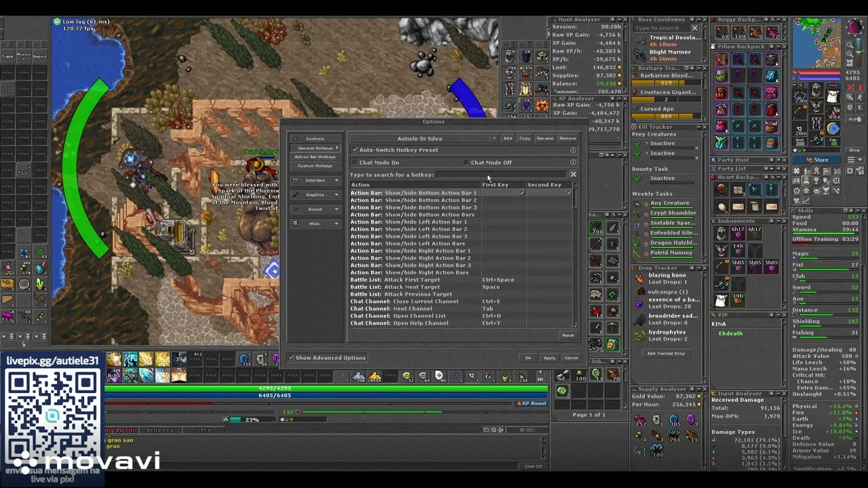The image size is (868, 488).
Task: Click the first 6h17 imbuement icon
Action: pyautogui.click(x=738, y=233)
